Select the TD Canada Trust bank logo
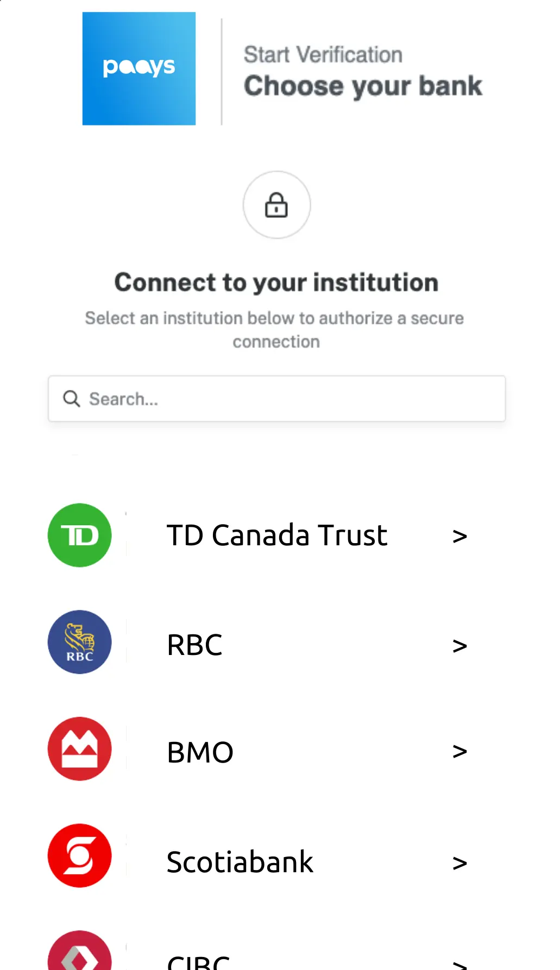Screen dimensions: 560x970 pyautogui.click(x=79, y=535)
